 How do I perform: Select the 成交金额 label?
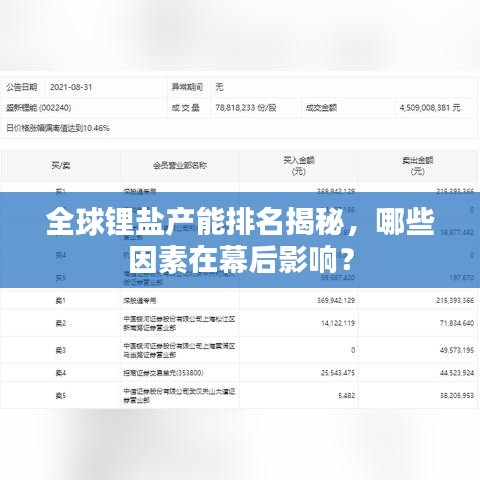[321, 108]
